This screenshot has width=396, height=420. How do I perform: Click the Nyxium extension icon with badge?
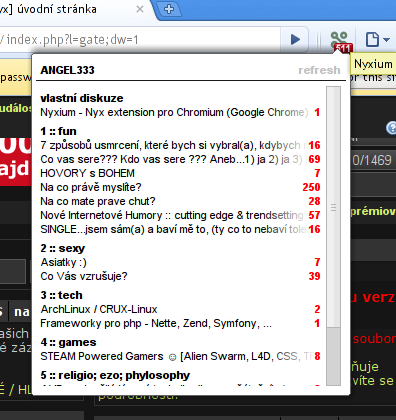[x=340, y=41]
